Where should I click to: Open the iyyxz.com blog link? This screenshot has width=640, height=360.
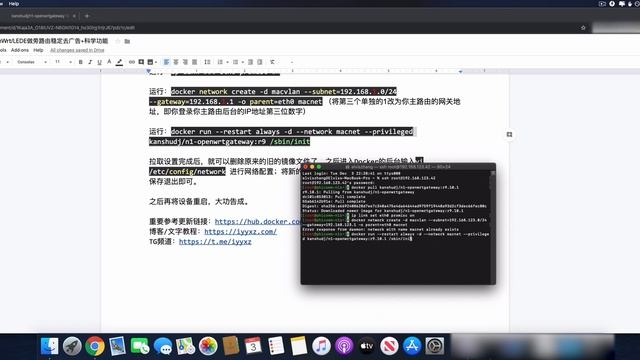tap(240, 231)
